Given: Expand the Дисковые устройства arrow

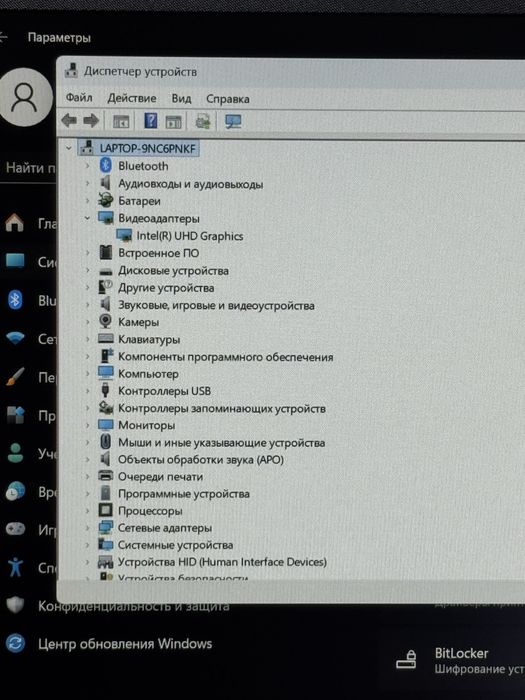Looking at the screenshot, I should pyautogui.click(x=88, y=271).
